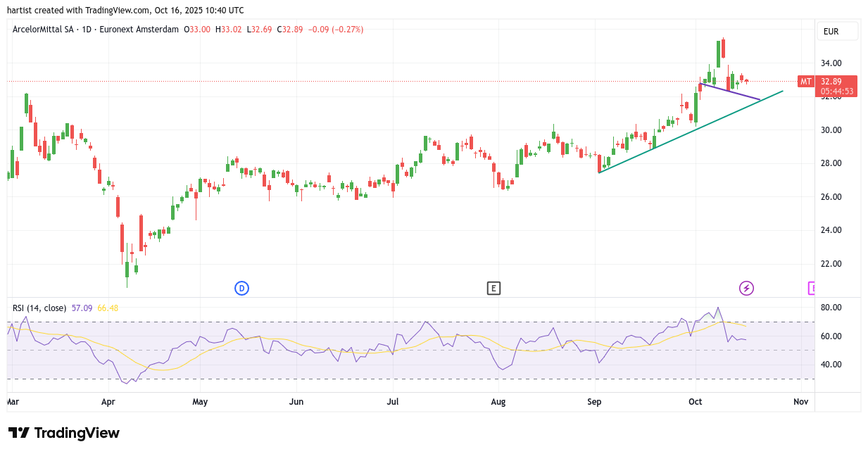Click the RSI value 57.09
The width and height of the screenshot is (868, 454).
[x=82, y=308]
